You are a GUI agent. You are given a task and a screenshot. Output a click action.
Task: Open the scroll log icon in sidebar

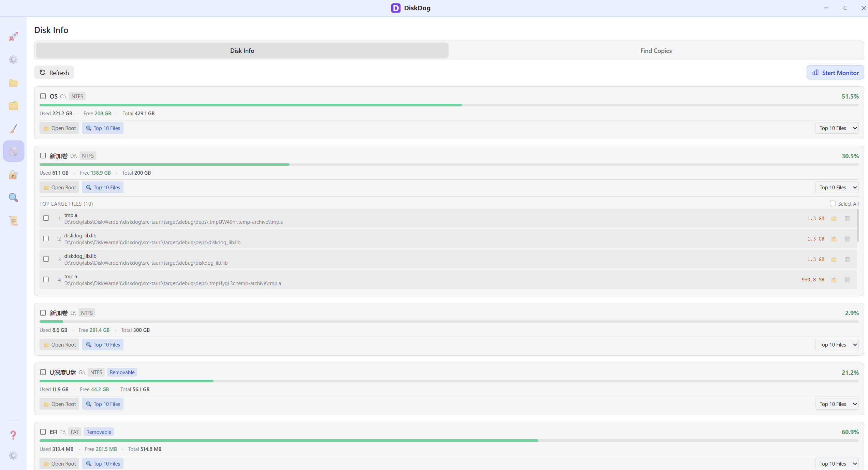click(x=13, y=221)
